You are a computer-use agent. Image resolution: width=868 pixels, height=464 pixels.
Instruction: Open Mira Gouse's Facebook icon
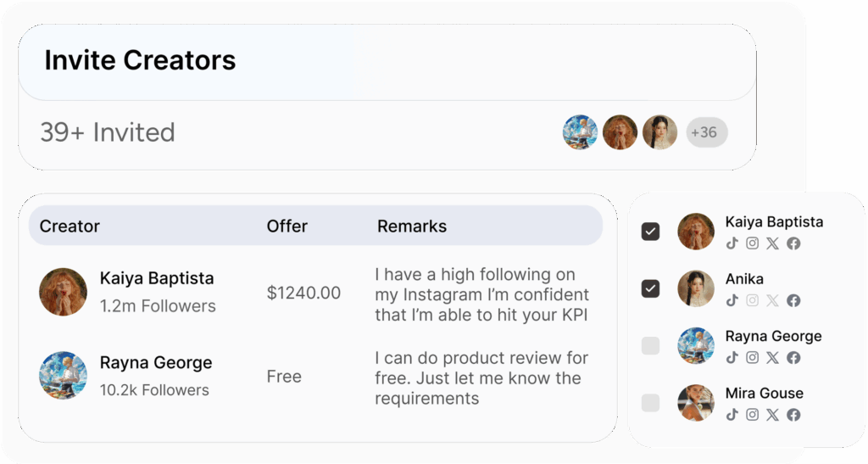click(793, 415)
